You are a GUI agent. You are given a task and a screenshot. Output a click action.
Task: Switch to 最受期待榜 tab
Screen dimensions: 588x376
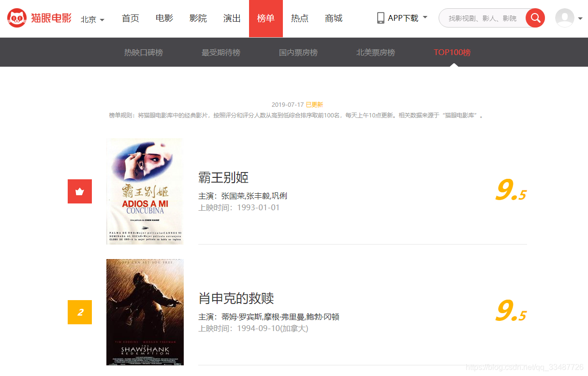click(x=221, y=52)
